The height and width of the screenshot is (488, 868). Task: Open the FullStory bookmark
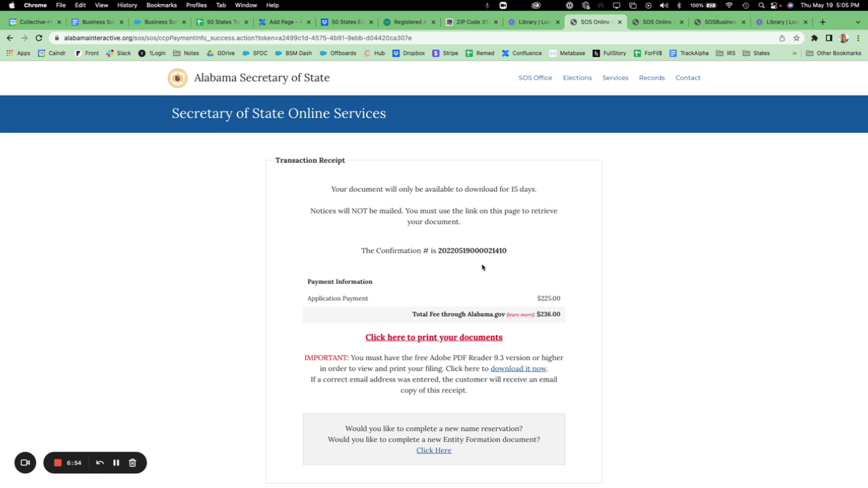609,53
